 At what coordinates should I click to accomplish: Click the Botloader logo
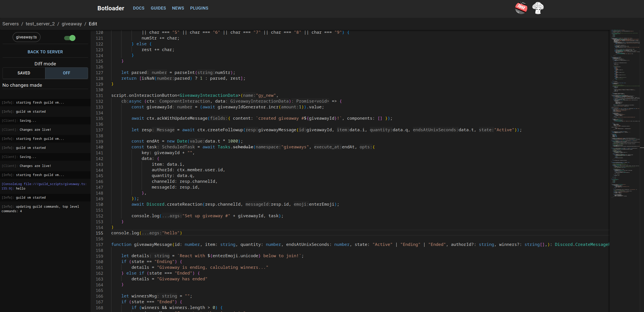(x=111, y=8)
